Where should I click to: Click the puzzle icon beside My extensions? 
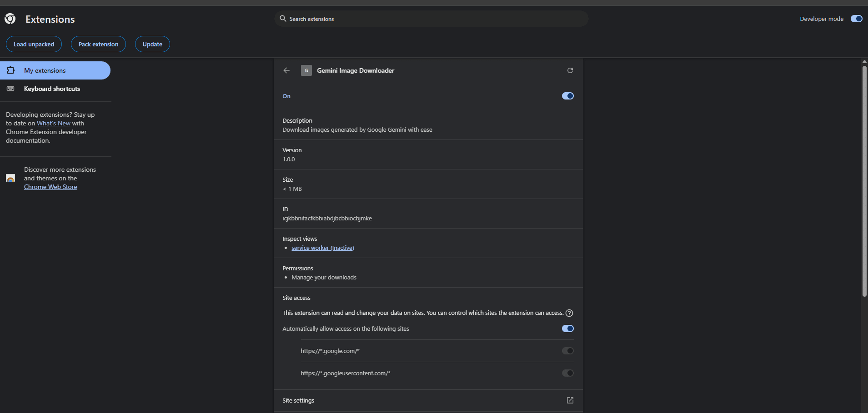pyautogui.click(x=11, y=70)
